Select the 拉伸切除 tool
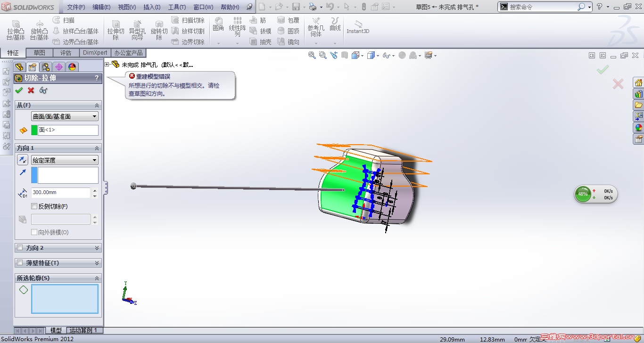This screenshot has width=644, height=343. click(x=116, y=31)
